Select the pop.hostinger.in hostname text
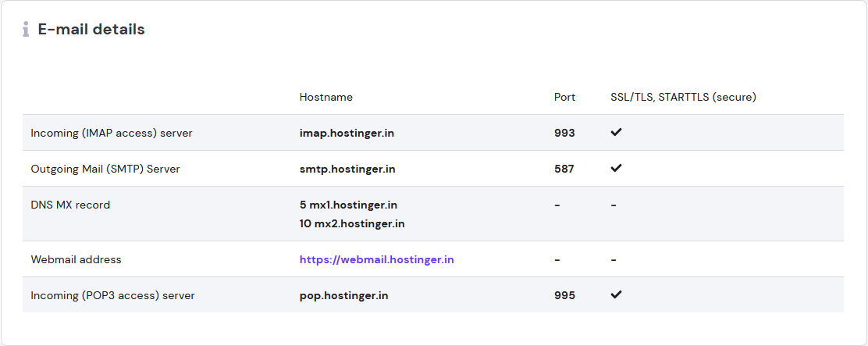Viewport: 868px width, 346px height. (x=343, y=295)
